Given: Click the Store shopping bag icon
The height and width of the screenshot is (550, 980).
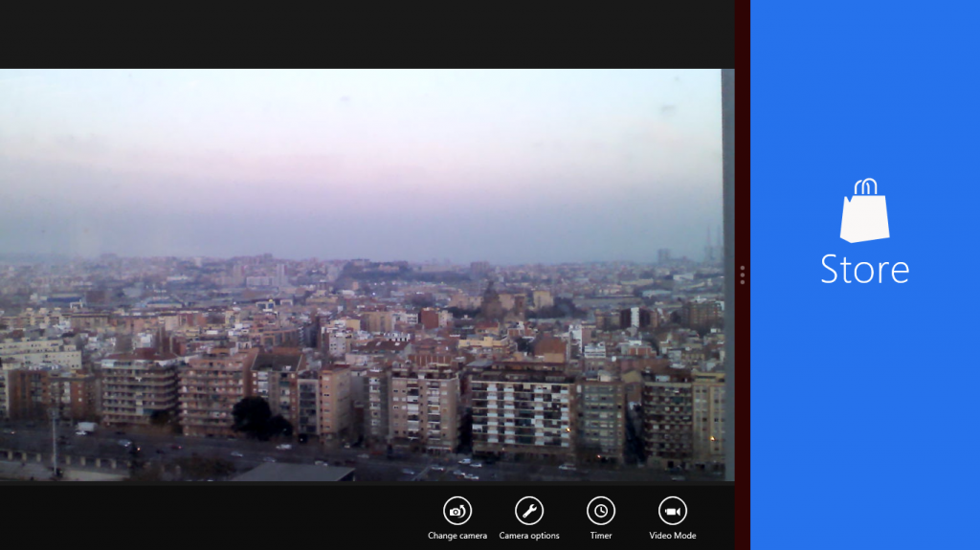Looking at the screenshot, I should pos(865,210).
